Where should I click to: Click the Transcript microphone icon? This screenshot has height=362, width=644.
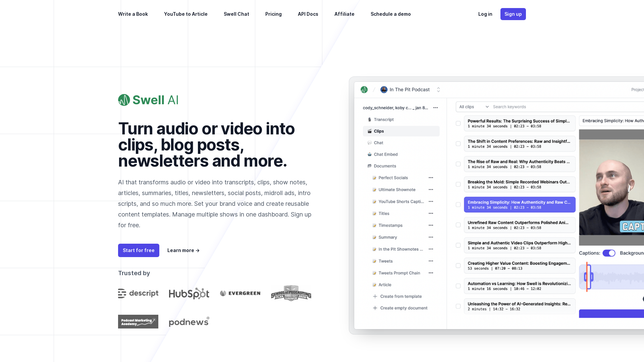click(x=370, y=120)
